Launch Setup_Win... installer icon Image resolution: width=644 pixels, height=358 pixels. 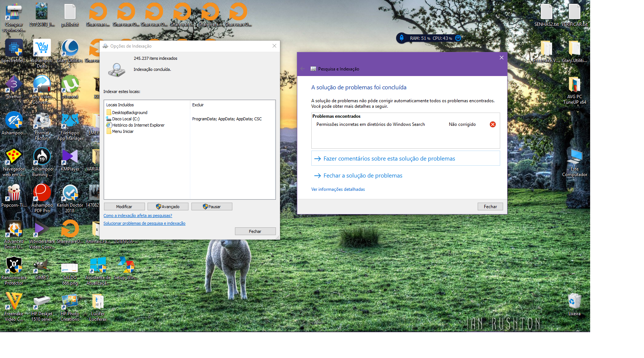[x=126, y=268]
